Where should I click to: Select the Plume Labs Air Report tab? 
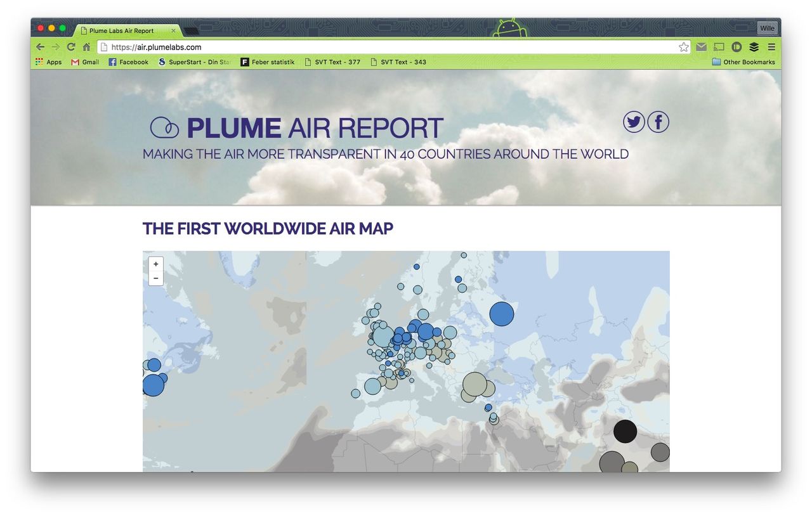[x=127, y=30]
